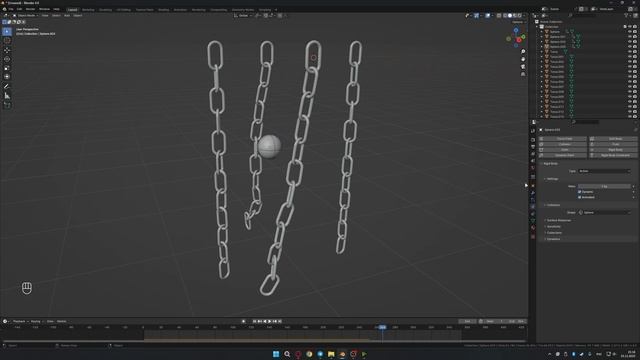Open the Output properties tab
This screenshot has width=640, height=360.
(533, 147)
